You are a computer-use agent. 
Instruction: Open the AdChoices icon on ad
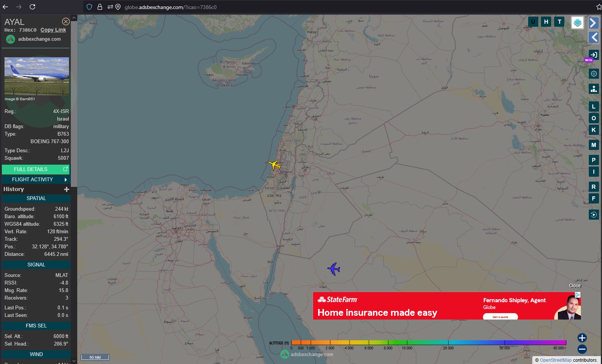coord(578,295)
